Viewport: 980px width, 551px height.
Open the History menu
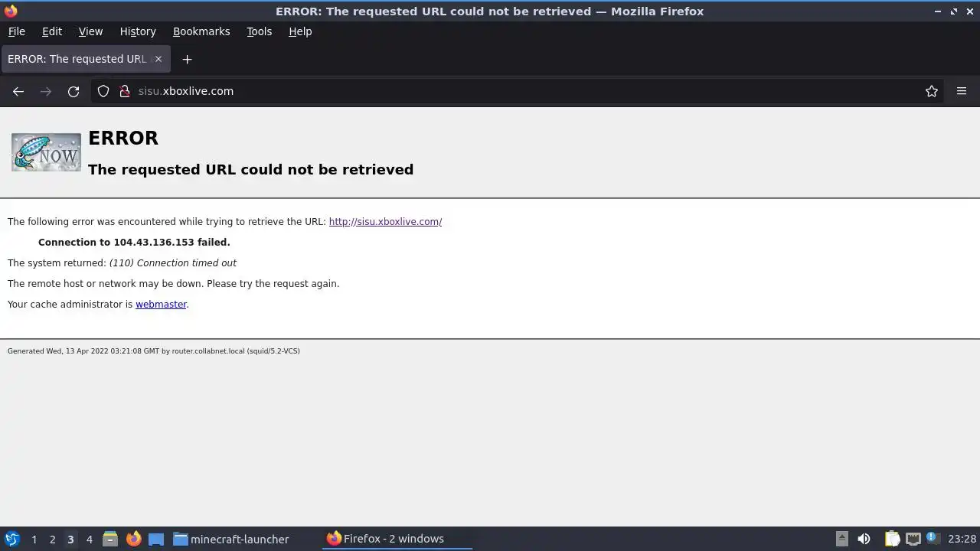point(138,31)
